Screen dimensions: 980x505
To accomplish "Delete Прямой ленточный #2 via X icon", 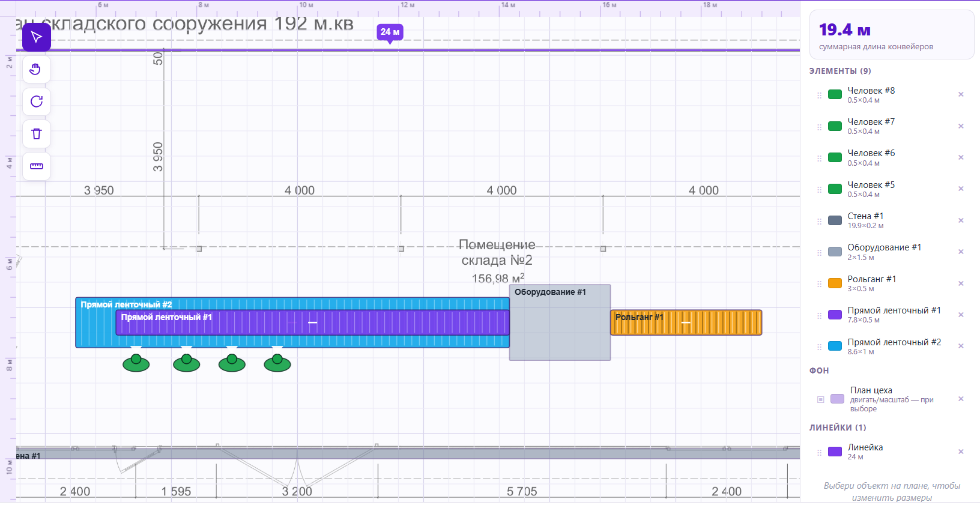I will pyautogui.click(x=961, y=346).
